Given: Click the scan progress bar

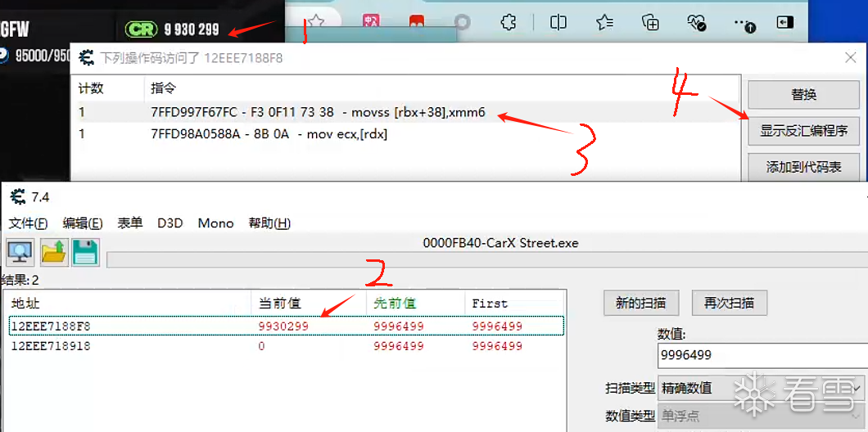Looking at the screenshot, I should coord(486,259).
